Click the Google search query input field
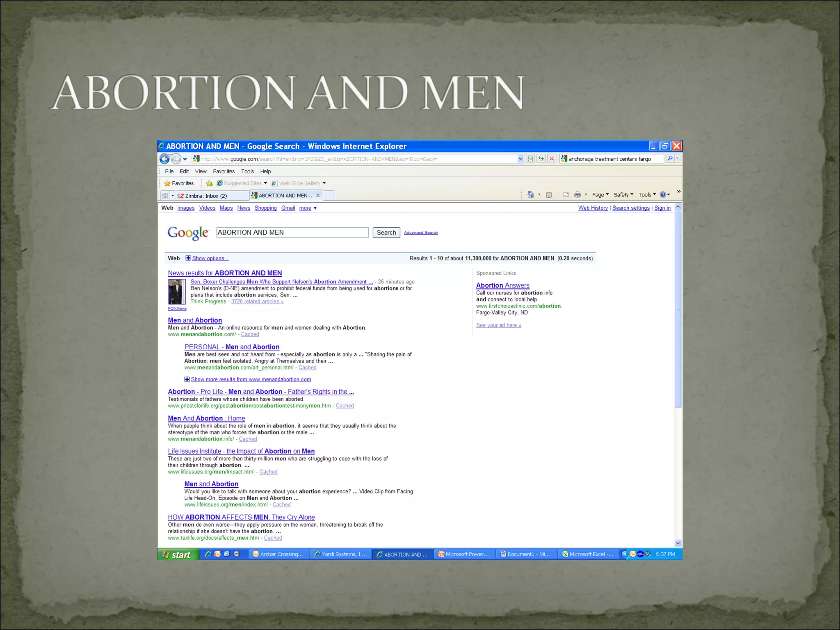 (292, 233)
